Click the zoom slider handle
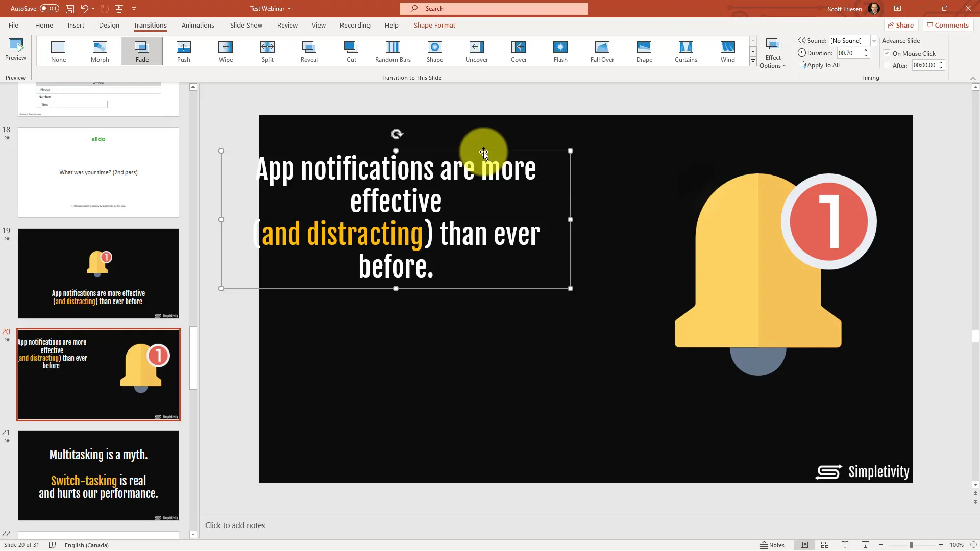The height and width of the screenshot is (551, 980). 911,545
